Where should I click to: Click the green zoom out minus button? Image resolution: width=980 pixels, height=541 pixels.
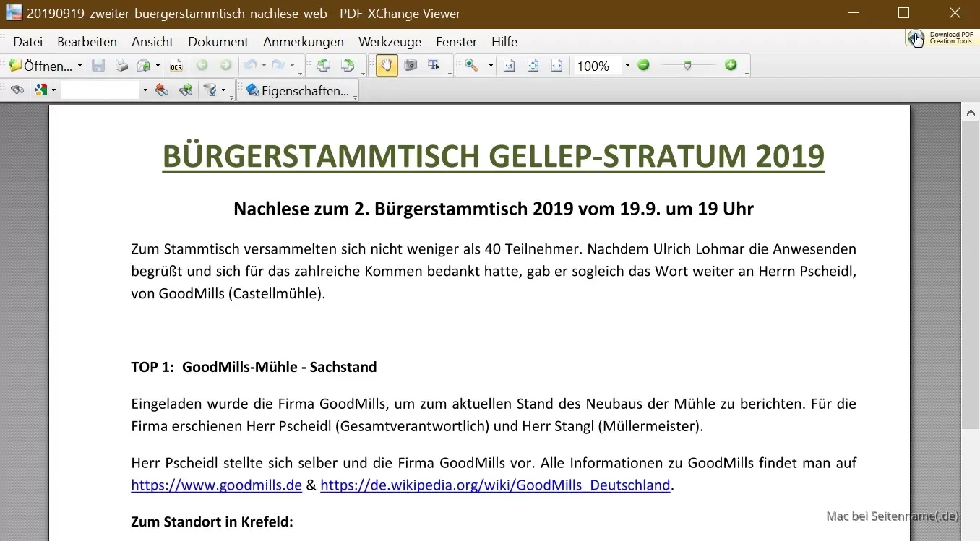click(x=643, y=65)
